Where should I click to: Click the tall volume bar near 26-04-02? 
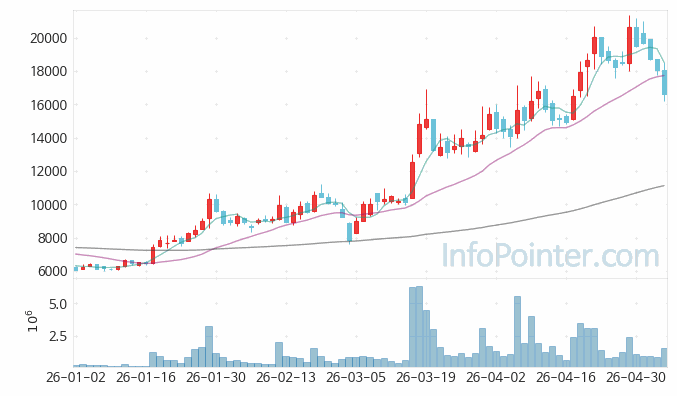coord(517,332)
